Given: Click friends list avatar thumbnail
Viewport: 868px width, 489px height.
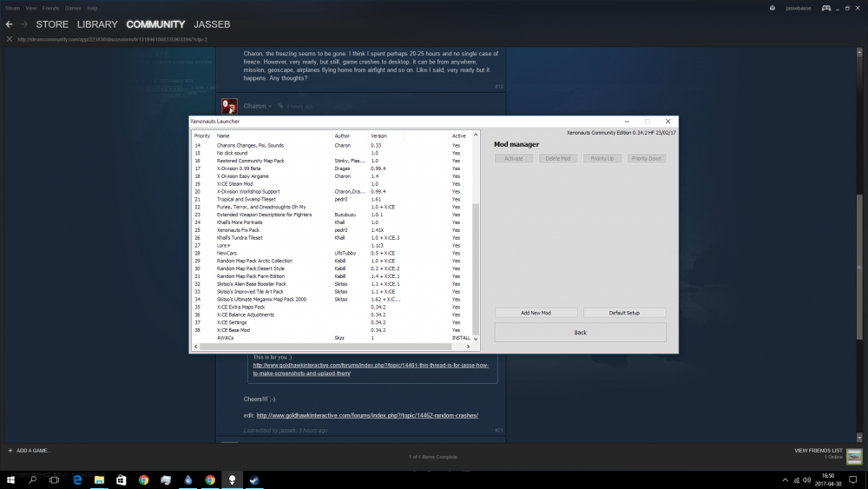Looking at the screenshot, I should pyautogui.click(x=854, y=456).
